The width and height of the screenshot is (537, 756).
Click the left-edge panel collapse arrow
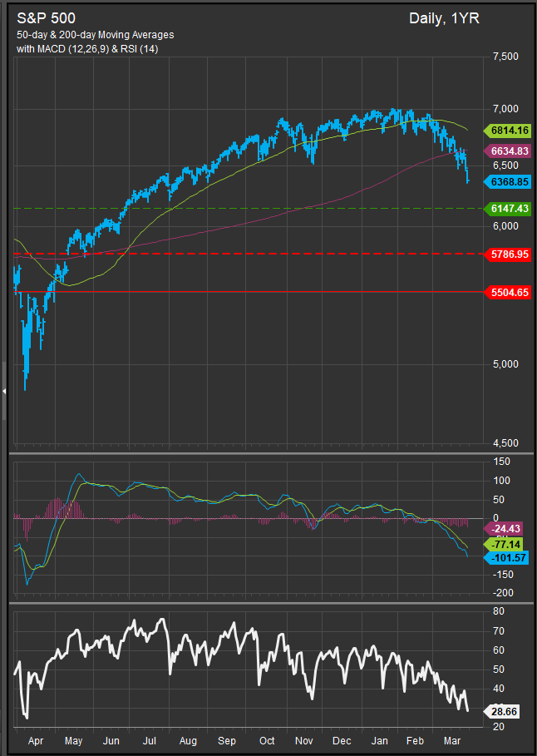click(x=4, y=391)
